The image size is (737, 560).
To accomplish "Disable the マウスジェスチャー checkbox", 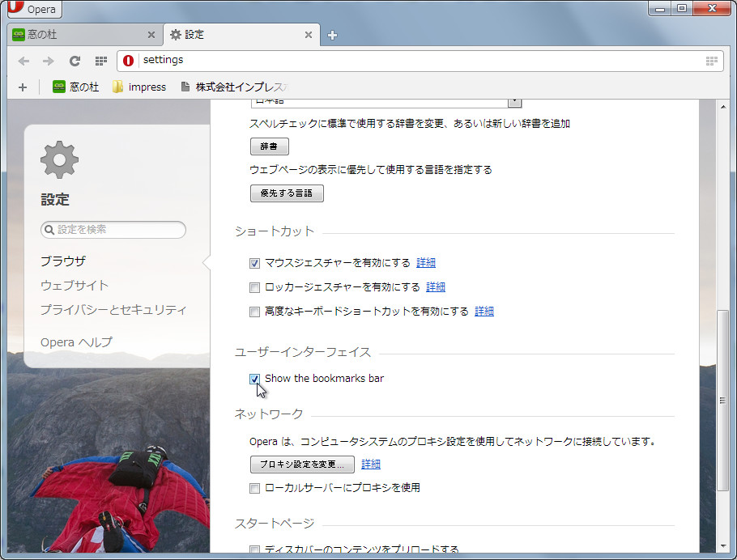I will [x=254, y=263].
